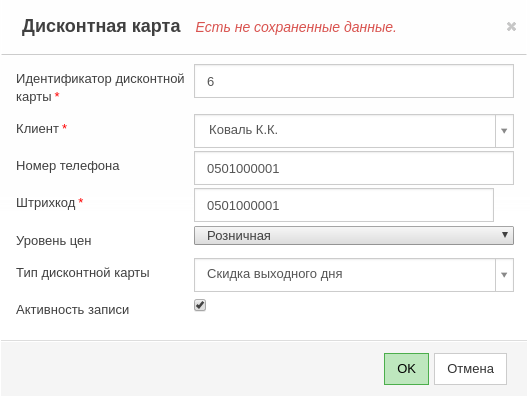Confirm with the OK button
Viewport: 530px width, 396px height.
[406, 369]
